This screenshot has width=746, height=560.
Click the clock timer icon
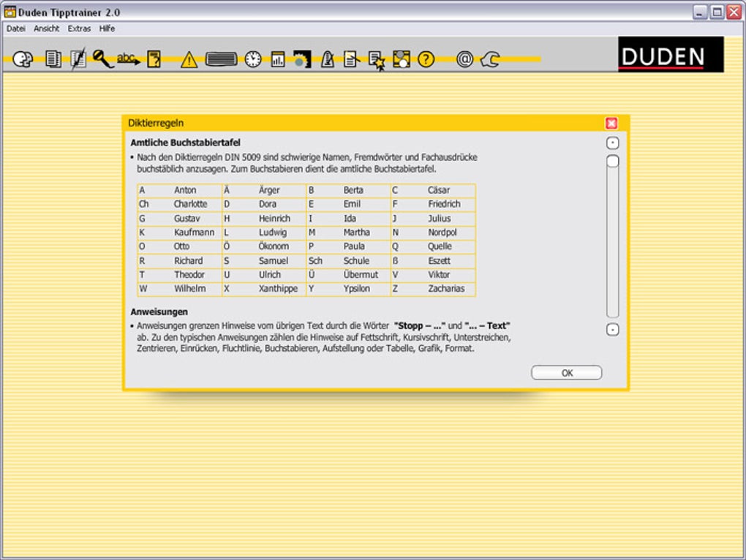[x=253, y=59]
